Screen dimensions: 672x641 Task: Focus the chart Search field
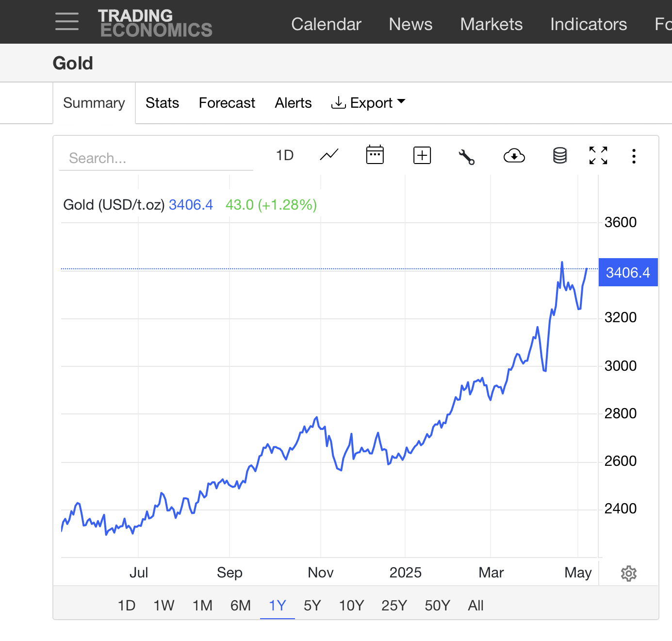click(156, 158)
